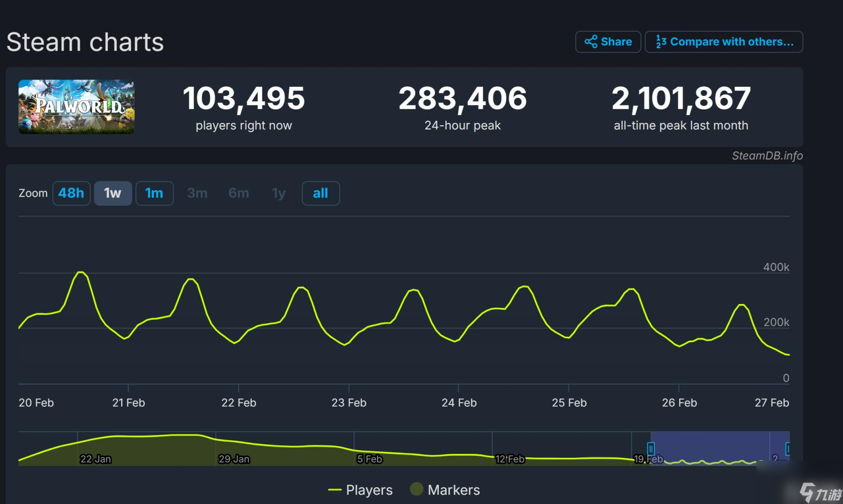Open Compare with others dialog
This screenshot has height=504, width=843.
(x=723, y=42)
